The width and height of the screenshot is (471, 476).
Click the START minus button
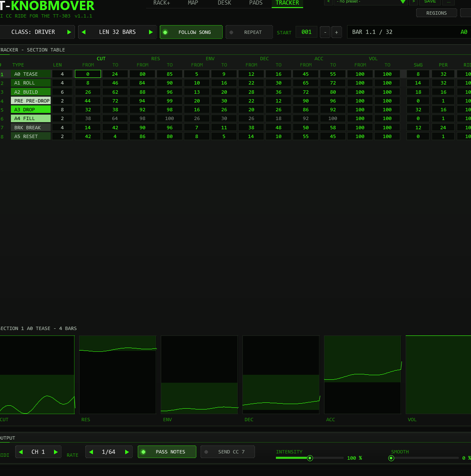(325, 32)
